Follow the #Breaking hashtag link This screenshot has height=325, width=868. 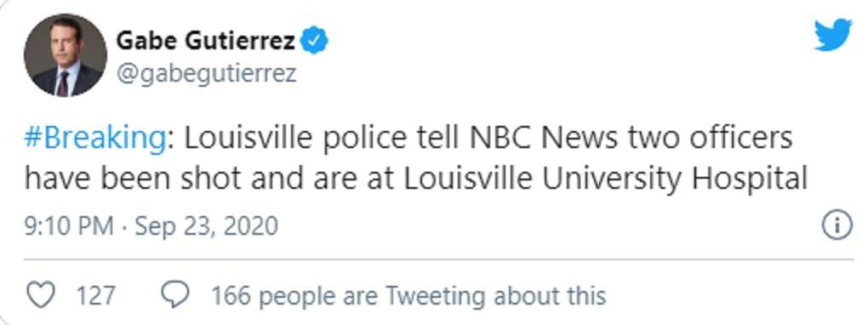pyautogui.click(x=94, y=140)
